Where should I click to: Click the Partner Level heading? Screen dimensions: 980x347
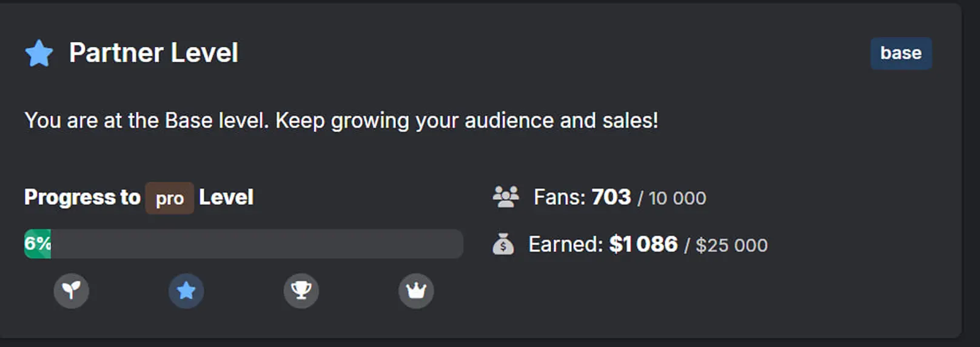pos(153,53)
